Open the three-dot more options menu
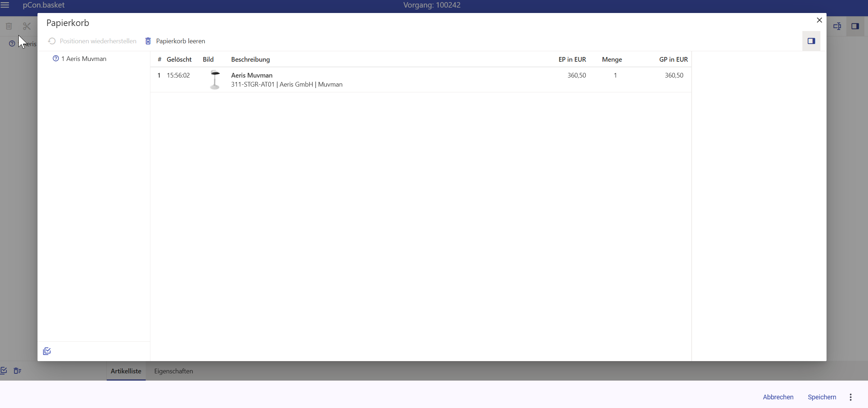868x408 pixels. tap(851, 397)
